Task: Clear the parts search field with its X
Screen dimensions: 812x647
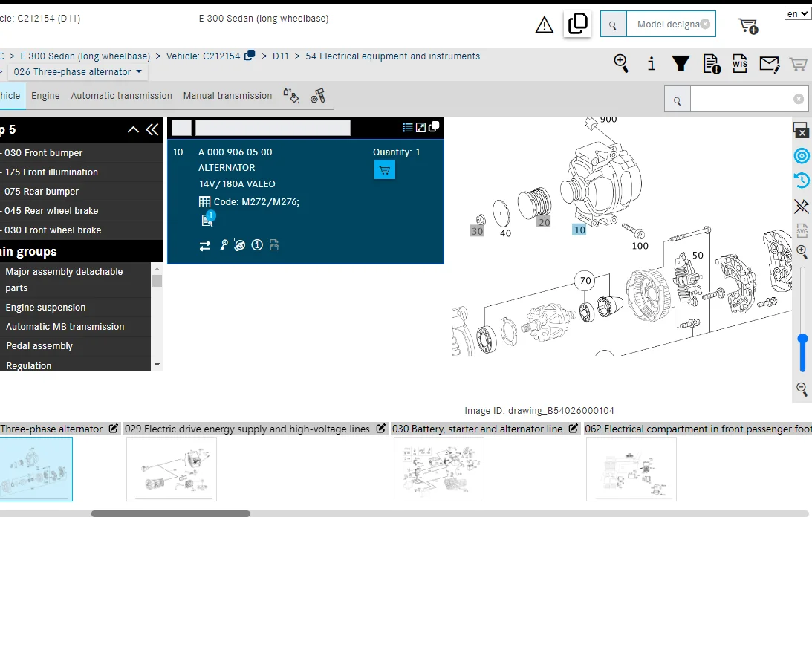Action: click(x=799, y=99)
